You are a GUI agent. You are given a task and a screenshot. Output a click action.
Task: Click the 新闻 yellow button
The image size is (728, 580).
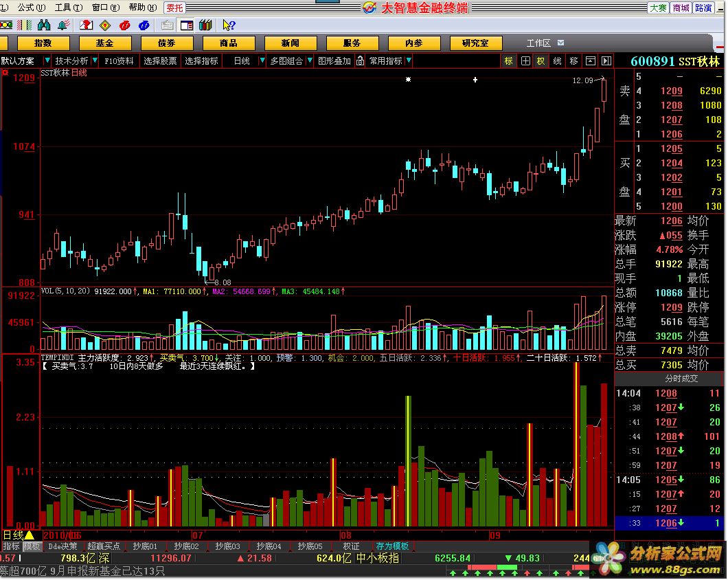pyautogui.click(x=291, y=43)
